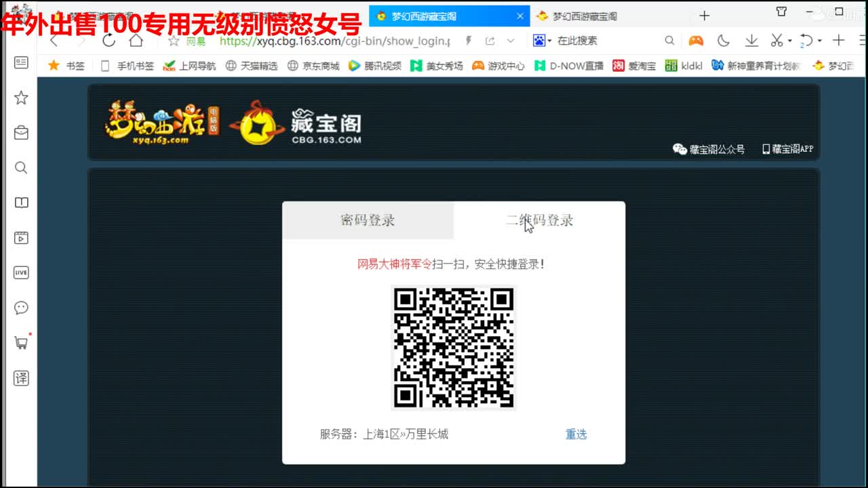
Task: Open the 手机书签 bookmark
Action: point(127,66)
